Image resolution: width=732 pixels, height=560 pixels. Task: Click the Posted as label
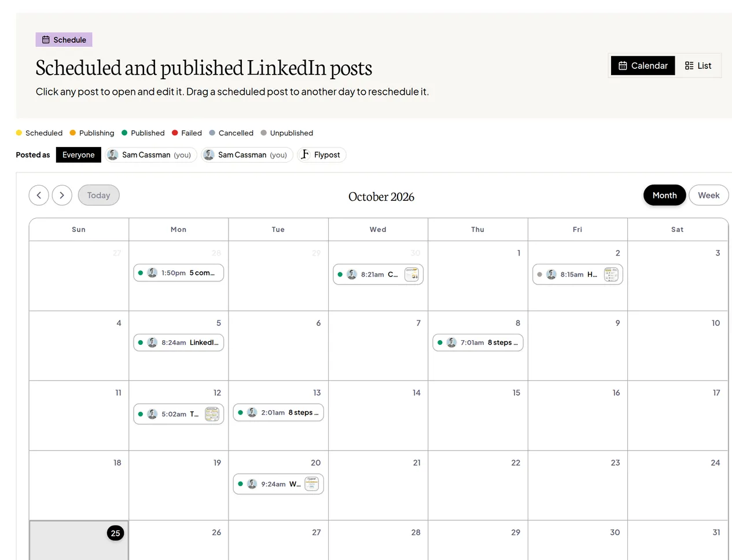(x=33, y=155)
